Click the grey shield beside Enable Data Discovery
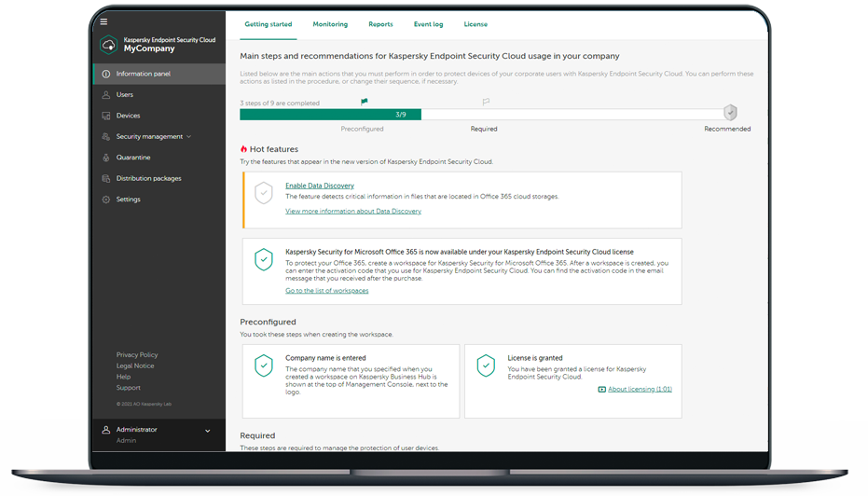This screenshot has height=496, width=868. [x=264, y=193]
